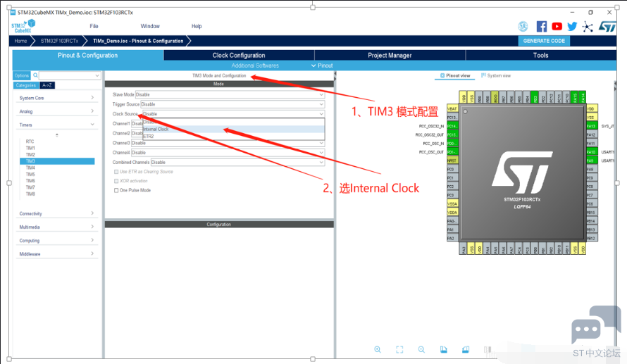Click the anniversary badge icon beside Facebook
Image resolution: width=627 pixels, height=364 pixels.
click(523, 27)
